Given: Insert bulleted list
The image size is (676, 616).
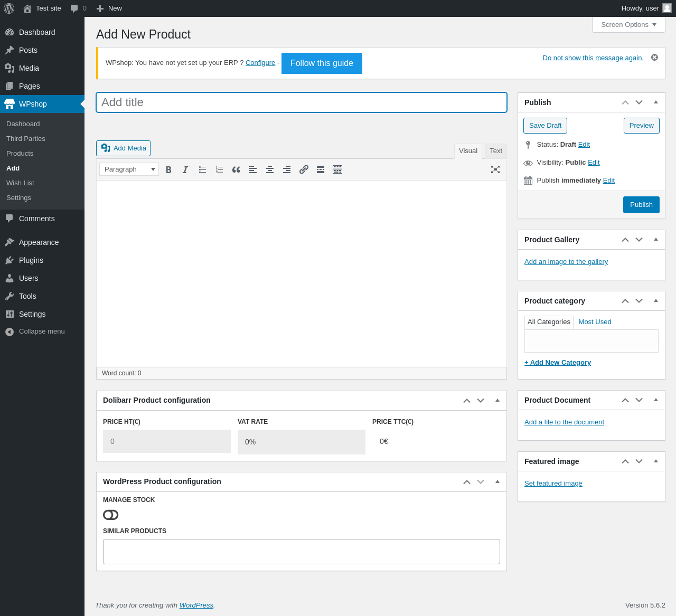Looking at the screenshot, I should pos(202,169).
